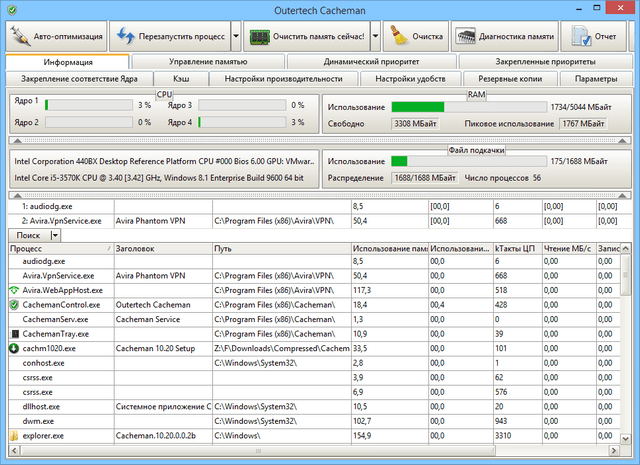Image resolution: width=640 pixels, height=465 pixels.
Task: Click the Очистка broom icon
Action: click(396, 37)
